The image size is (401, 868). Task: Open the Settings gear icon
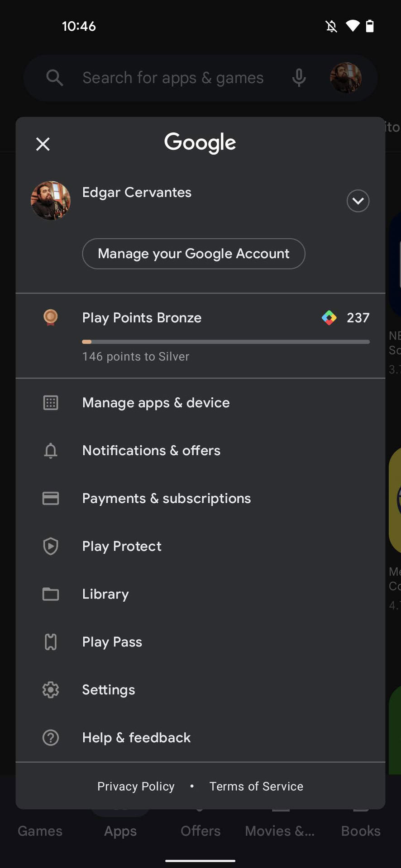pos(51,690)
